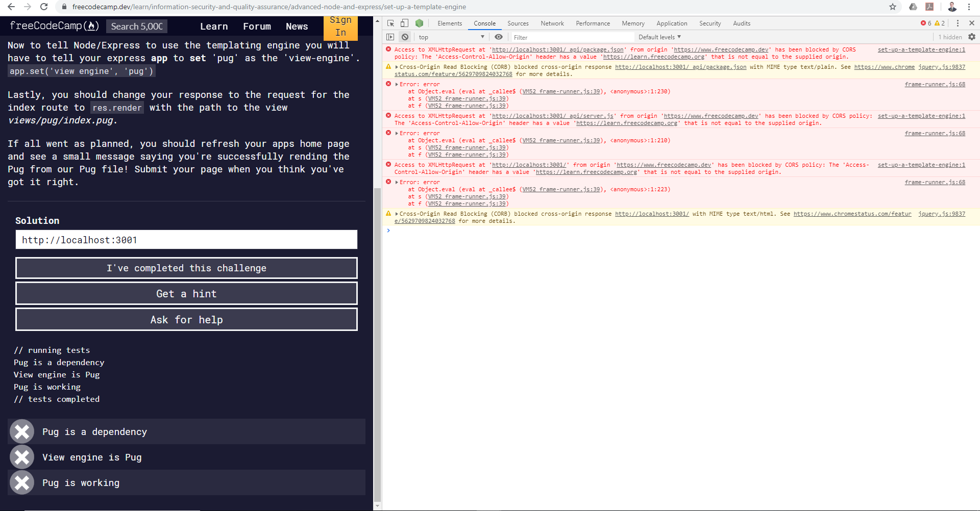Click the console prompt arrow line
This screenshot has width=980, height=511.
(681, 231)
